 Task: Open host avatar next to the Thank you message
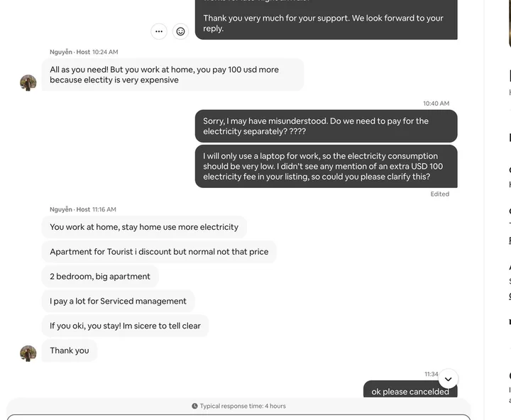click(28, 353)
